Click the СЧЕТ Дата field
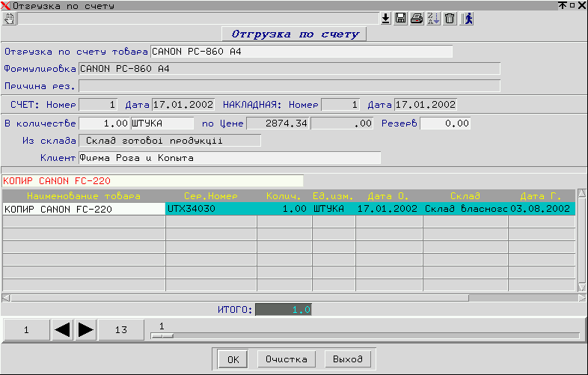This screenshot has width=588, height=375. pyautogui.click(x=183, y=104)
